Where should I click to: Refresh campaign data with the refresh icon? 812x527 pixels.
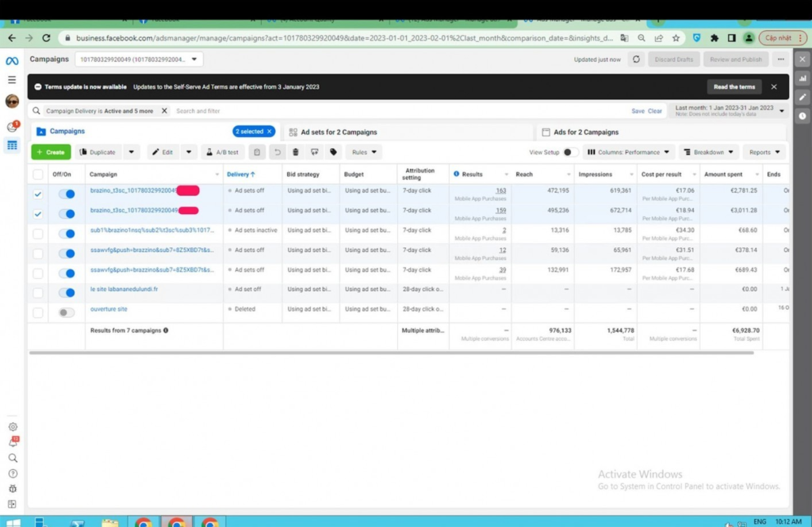[636, 59]
